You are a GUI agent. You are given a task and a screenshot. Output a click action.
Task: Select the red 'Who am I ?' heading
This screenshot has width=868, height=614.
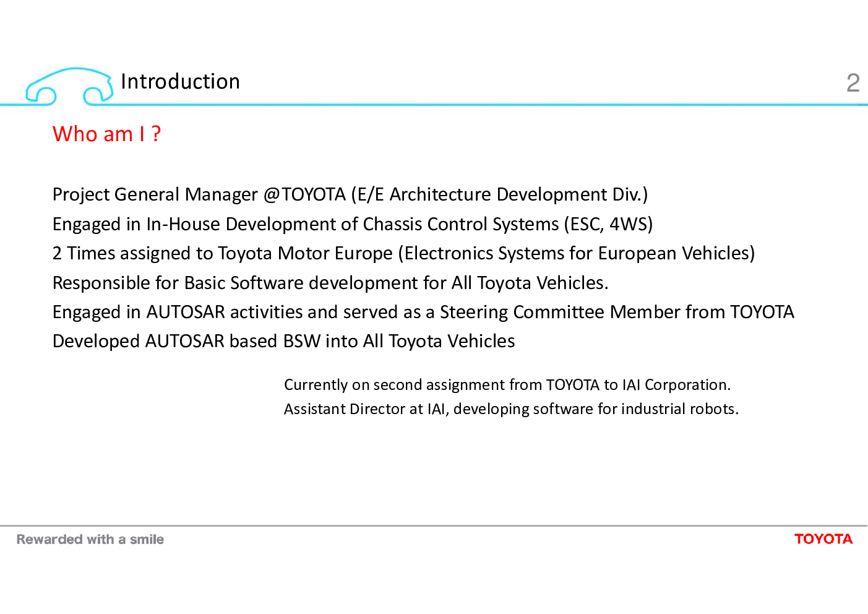click(x=106, y=134)
